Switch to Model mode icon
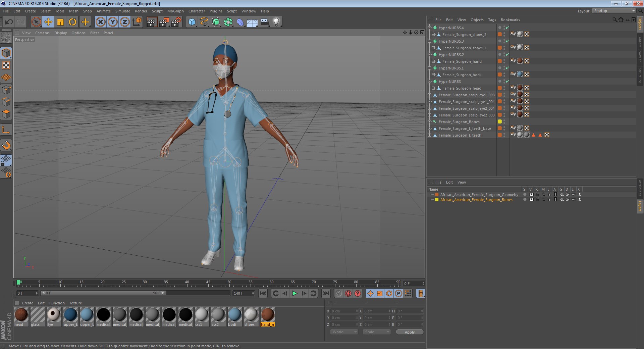Screen dimensions: 644x349 [x=6, y=53]
